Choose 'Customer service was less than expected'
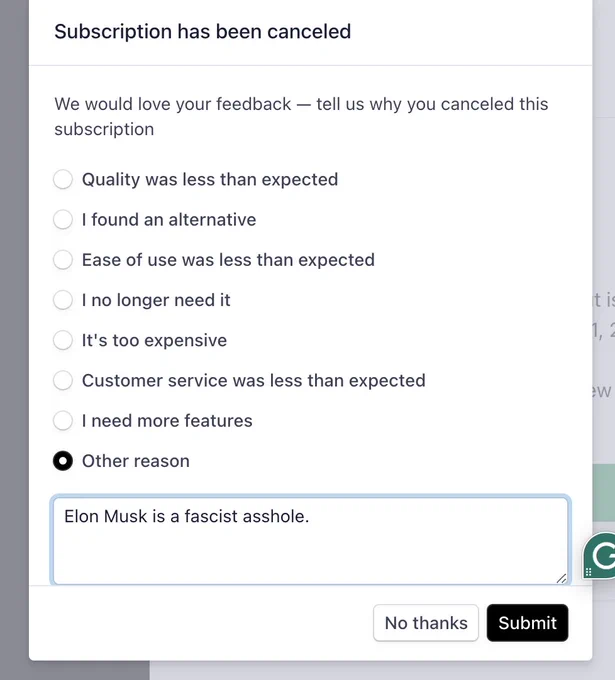 pos(63,380)
